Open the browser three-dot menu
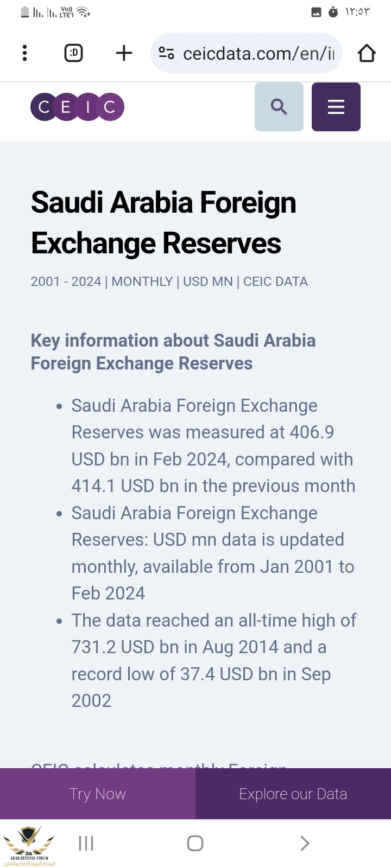391x868 pixels. pos(24,53)
